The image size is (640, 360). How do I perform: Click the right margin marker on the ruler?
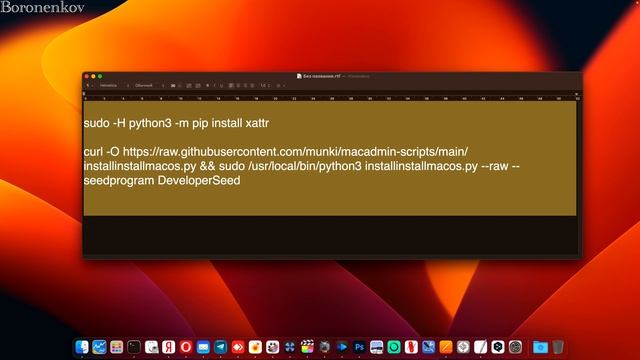pyautogui.click(x=577, y=94)
